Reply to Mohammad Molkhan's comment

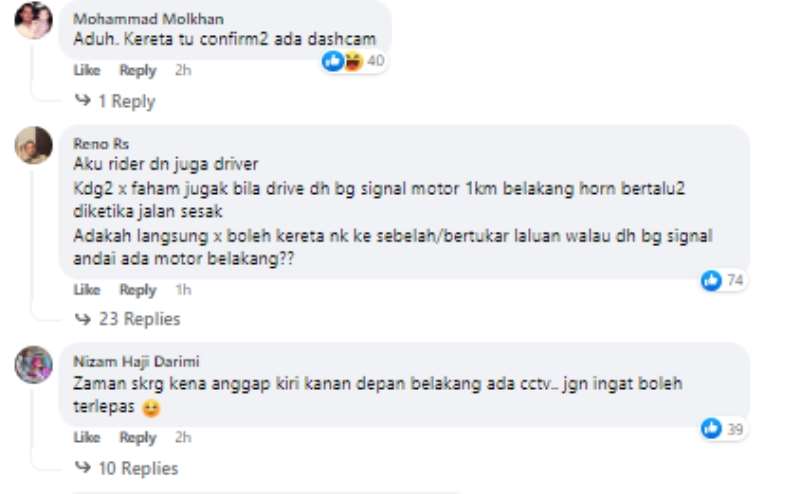pyautogui.click(x=137, y=70)
